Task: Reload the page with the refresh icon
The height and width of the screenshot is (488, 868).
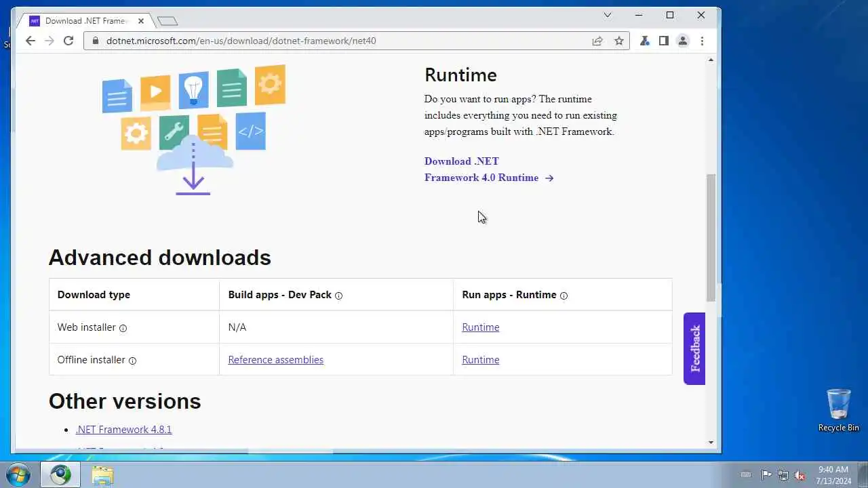Action: [x=68, y=41]
